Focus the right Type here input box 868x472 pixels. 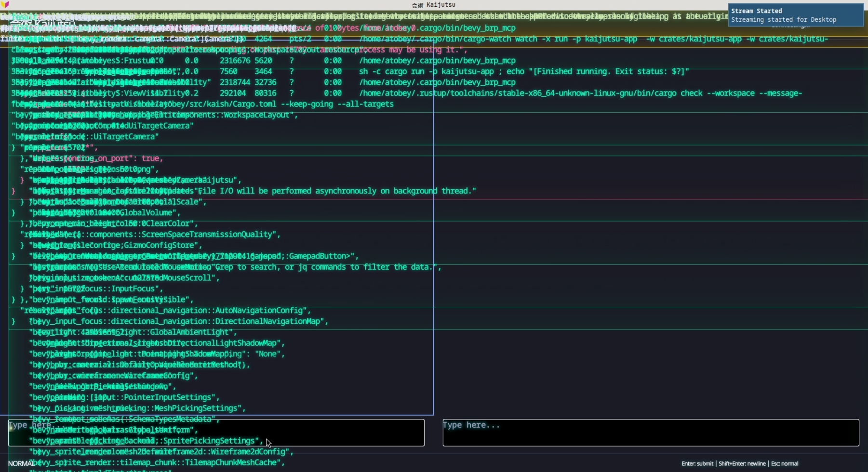[650, 433]
